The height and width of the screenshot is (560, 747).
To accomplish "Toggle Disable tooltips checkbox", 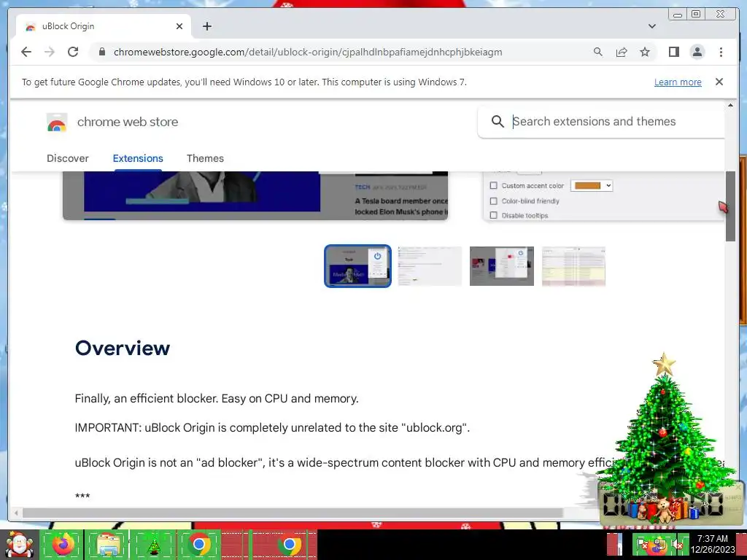I will pyautogui.click(x=494, y=215).
